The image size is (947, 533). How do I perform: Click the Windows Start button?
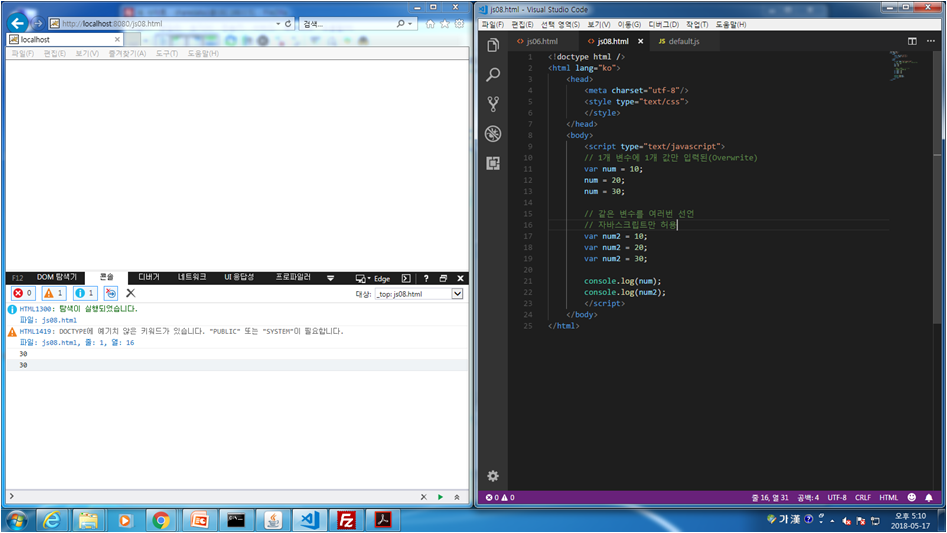point(16,520)
